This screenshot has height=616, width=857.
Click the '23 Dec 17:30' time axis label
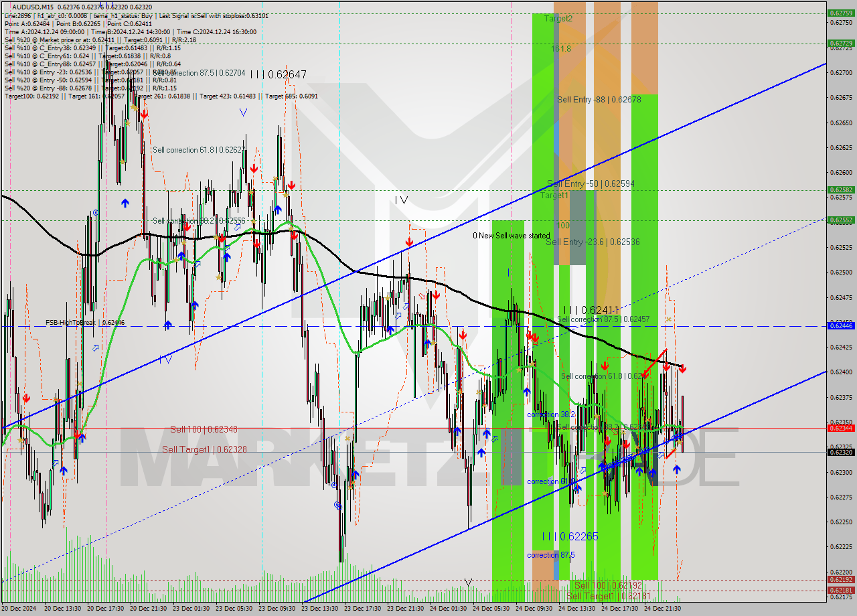(x=363, y=609)
